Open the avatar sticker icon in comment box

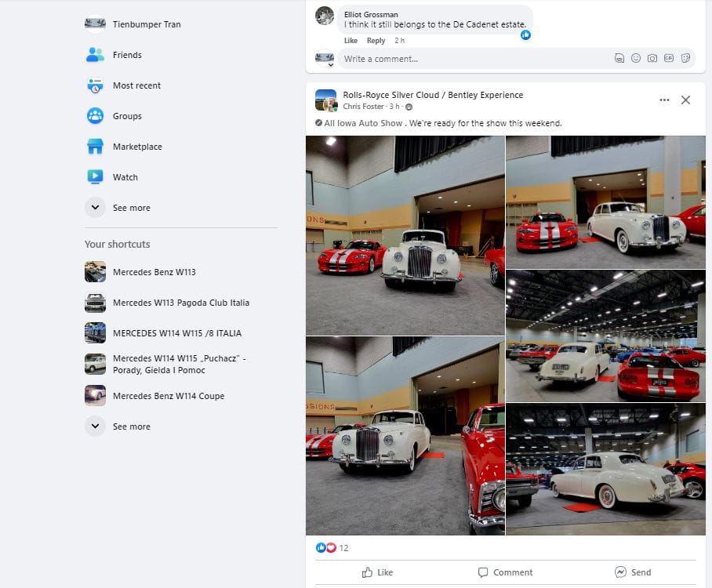click(619, 58)
